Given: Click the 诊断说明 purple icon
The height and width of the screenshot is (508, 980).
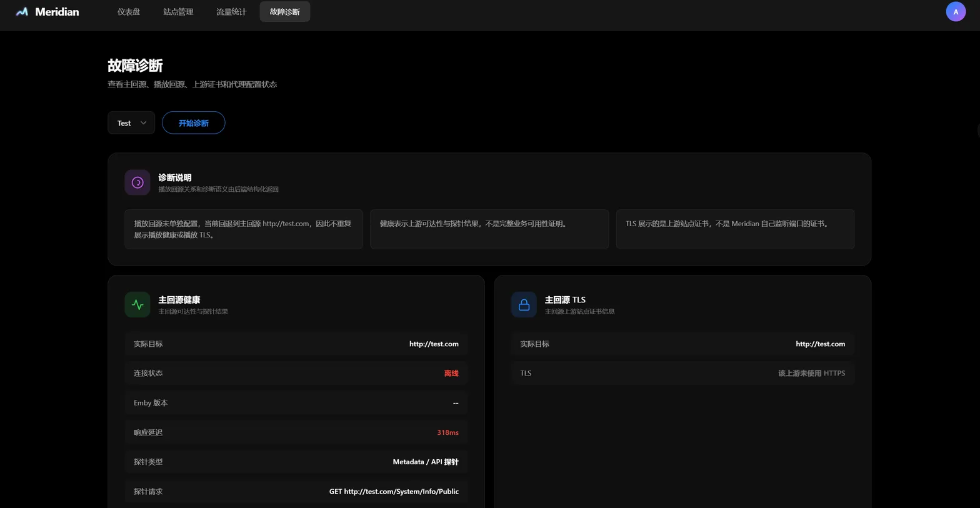Looking at the screenshot, I should [x=137, y=182].
